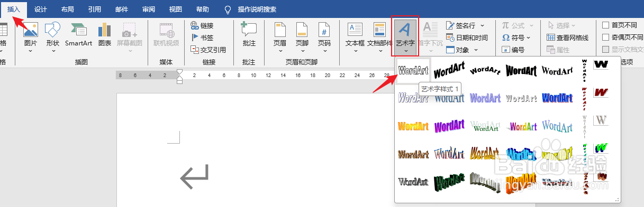Choose the bold blue shadowed WordArt style

557,98
